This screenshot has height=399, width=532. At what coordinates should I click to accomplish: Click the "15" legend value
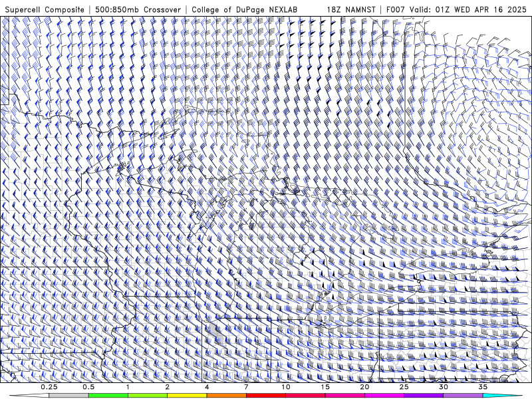(x=325, y=387)
